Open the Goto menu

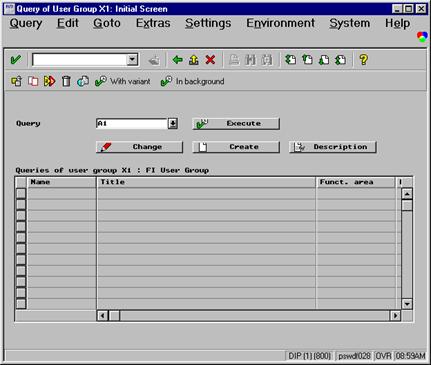[107, 23]
